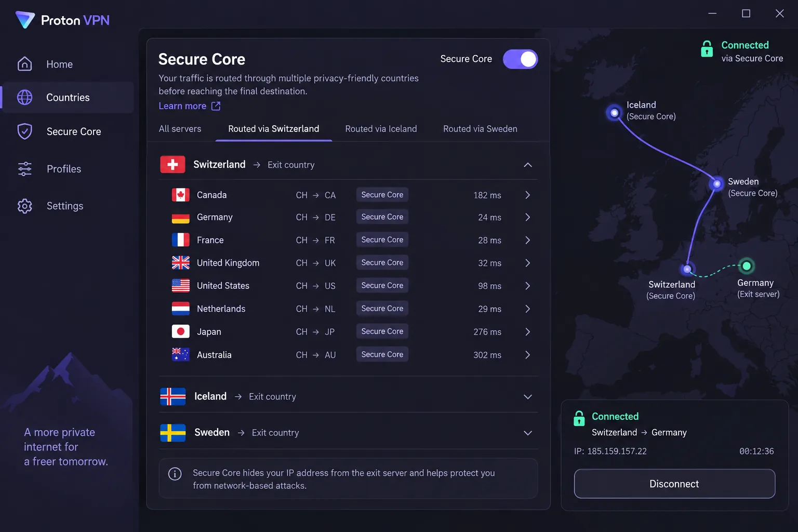
Task: Click the Australia flag in server list
Action: 180,354
